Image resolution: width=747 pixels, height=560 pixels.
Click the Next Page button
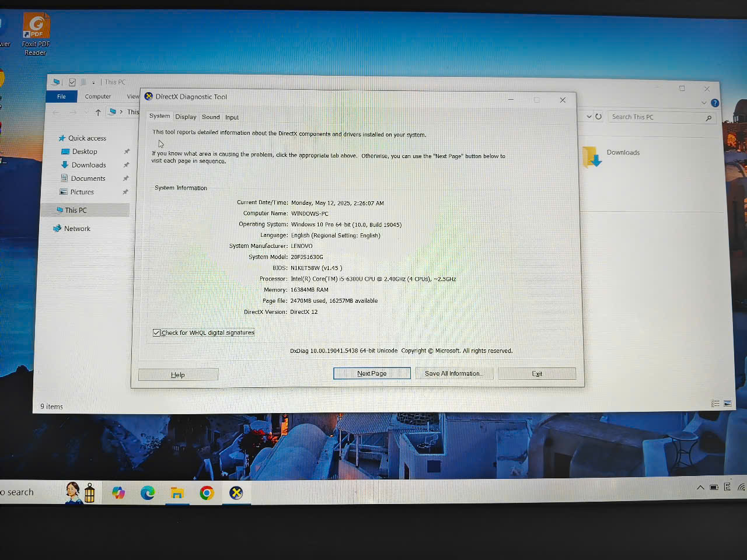[372, 373]
